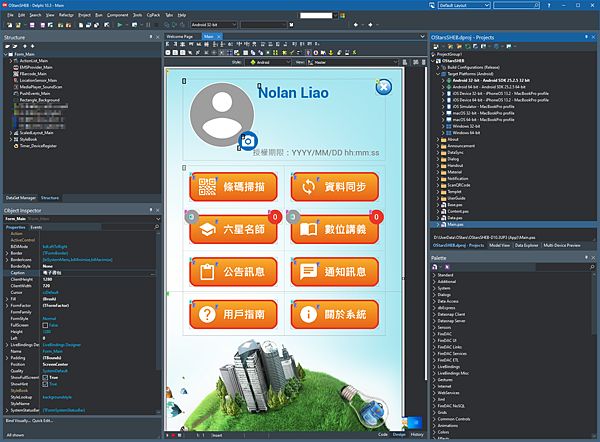This screenshot has width=600, height=442.
Task: Click the gray avatar profile image
Action: [x=222, y=115]
